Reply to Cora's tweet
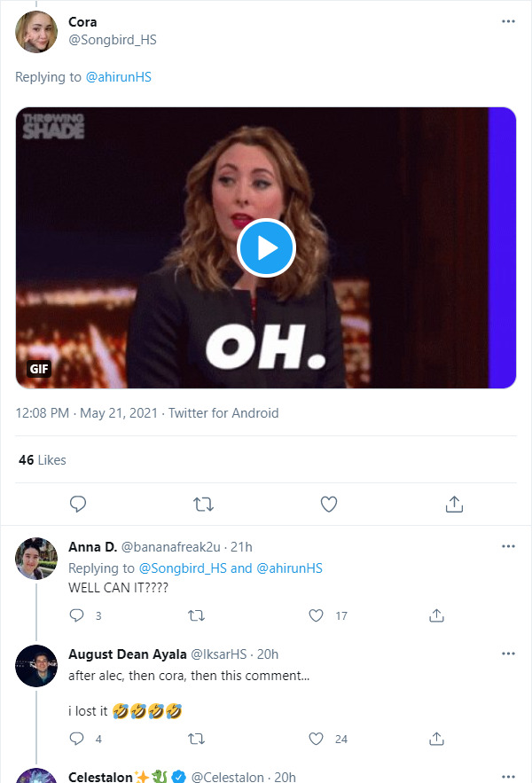Screen dimensions: 532x783 78,504
